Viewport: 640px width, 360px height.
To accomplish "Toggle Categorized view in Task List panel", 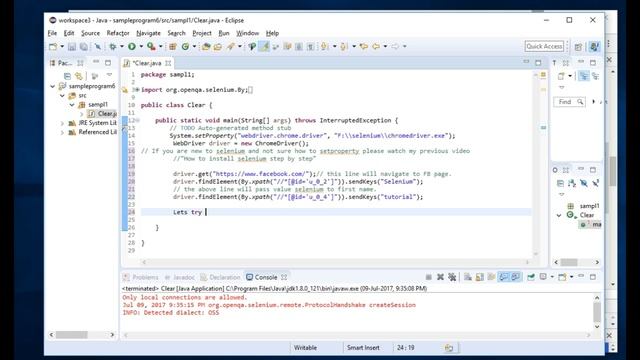I will pos(584,76).
